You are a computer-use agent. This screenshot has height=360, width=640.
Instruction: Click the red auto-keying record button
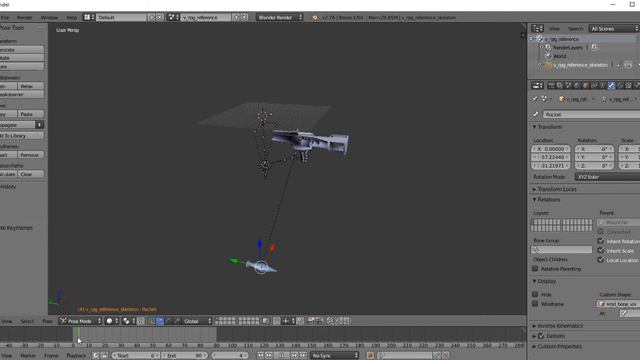pyautogui.click(x=370, y=356)
